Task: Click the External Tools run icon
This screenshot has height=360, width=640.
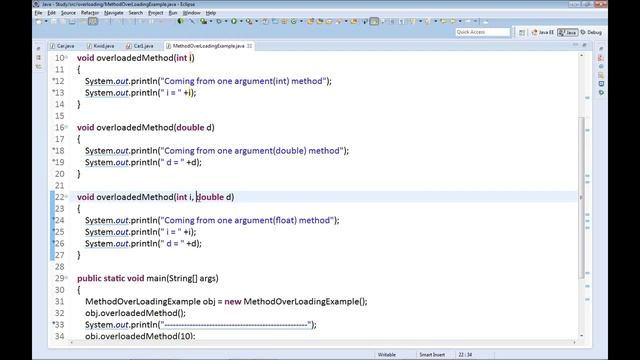Action: pyautogui.click(x=249, y=21)
